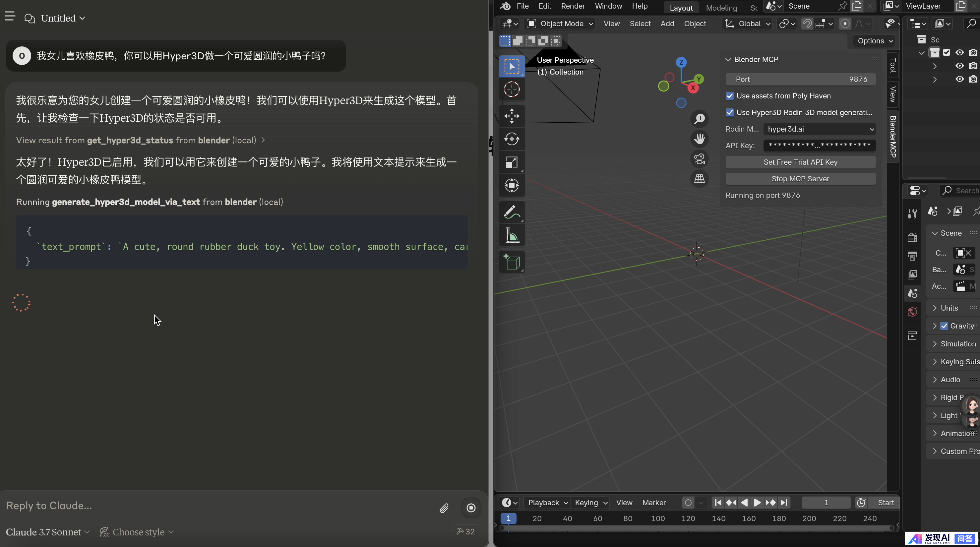Open the Untitled chat title dropdown
Image resolution: width=980 pixels, height=547 pixels.
[63, 18]
